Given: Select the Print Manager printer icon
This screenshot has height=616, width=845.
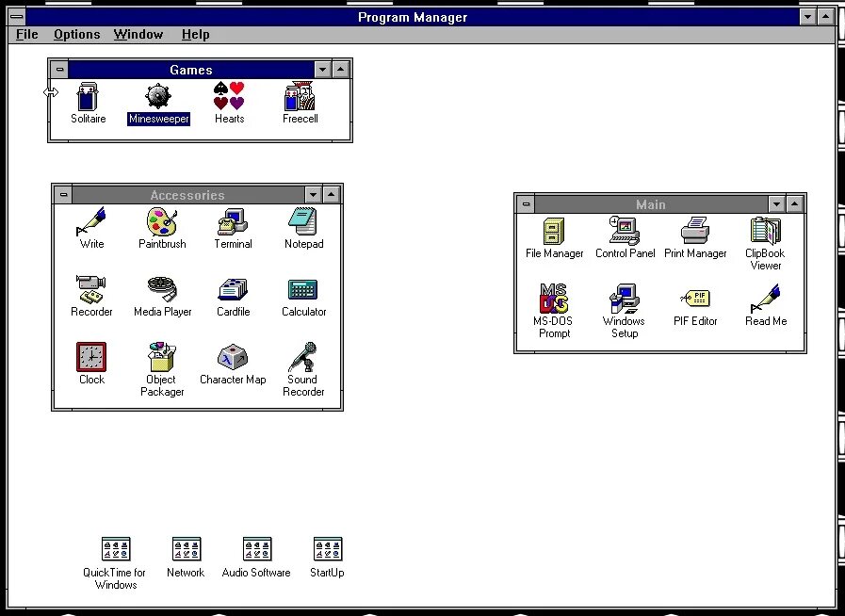Looking at the screenshot, I should click(695, 231).
